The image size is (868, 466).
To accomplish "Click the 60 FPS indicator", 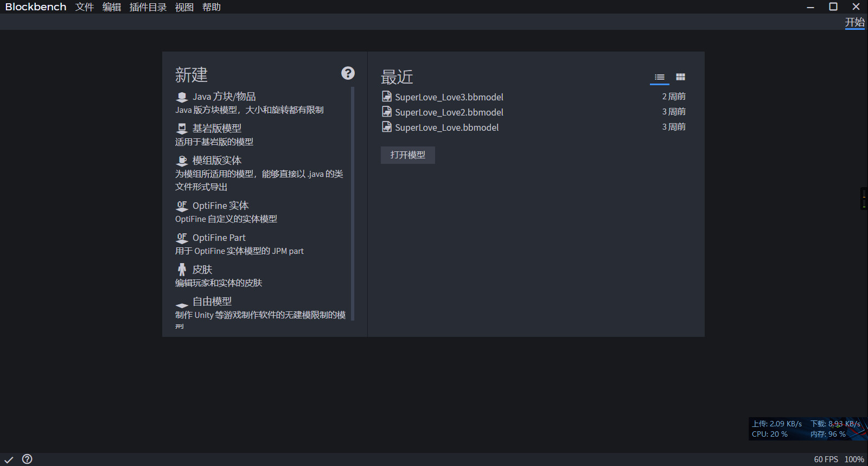I will (826, 459).
